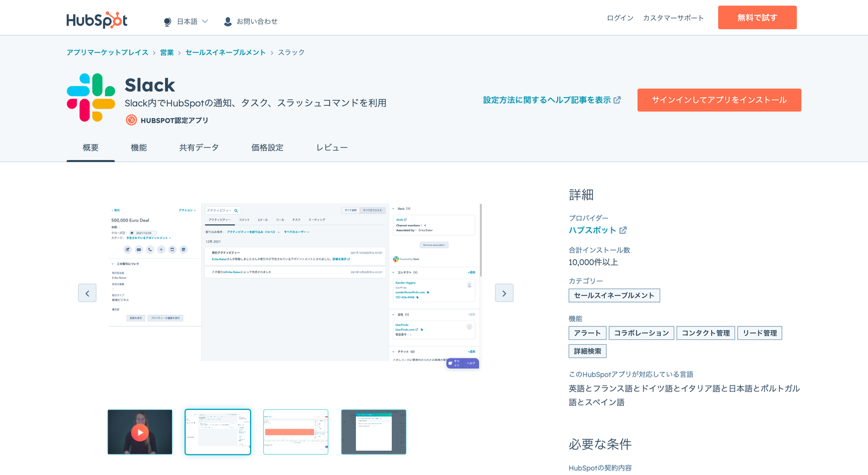Click the Slack app title
The image size is (868, 475).
tap(150, 85)
